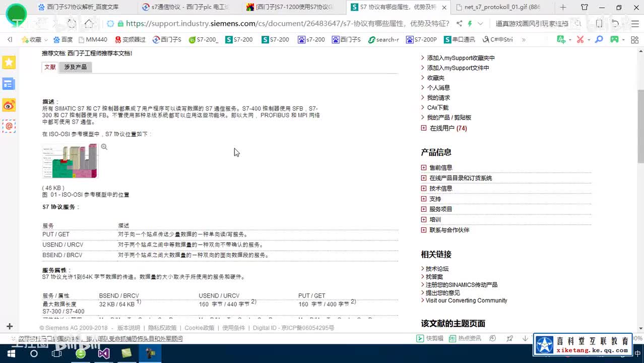This screenshot has width=644, height=363.
Task: Open the green game controller icon
Action: coord(614,39)
